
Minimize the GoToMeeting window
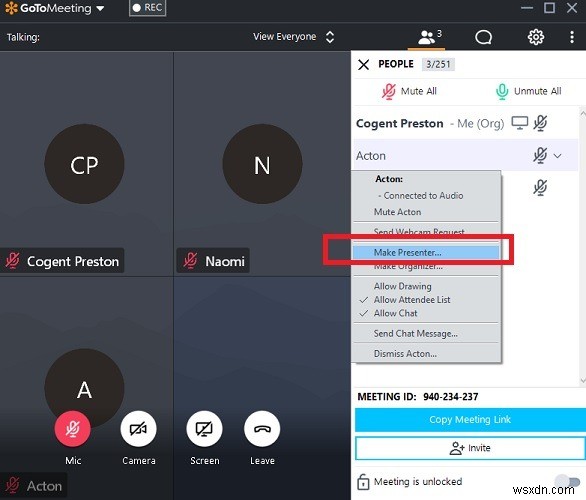point(527,8)
